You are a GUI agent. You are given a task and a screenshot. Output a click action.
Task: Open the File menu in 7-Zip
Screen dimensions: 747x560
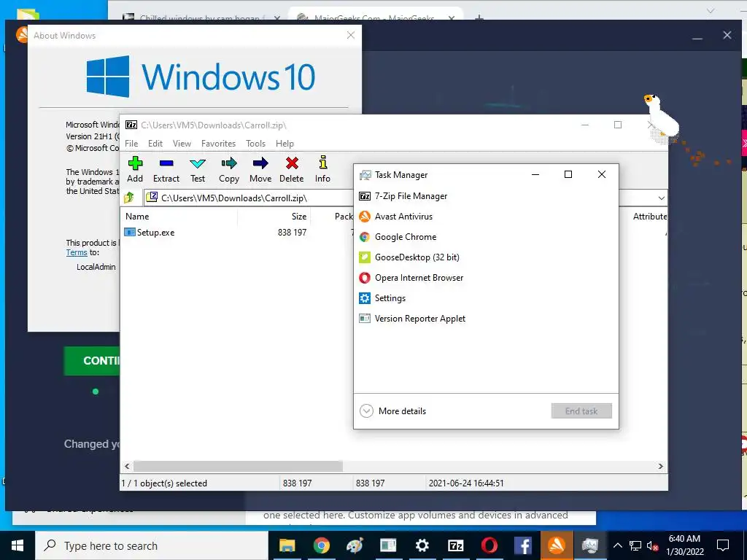click(131, 144)
